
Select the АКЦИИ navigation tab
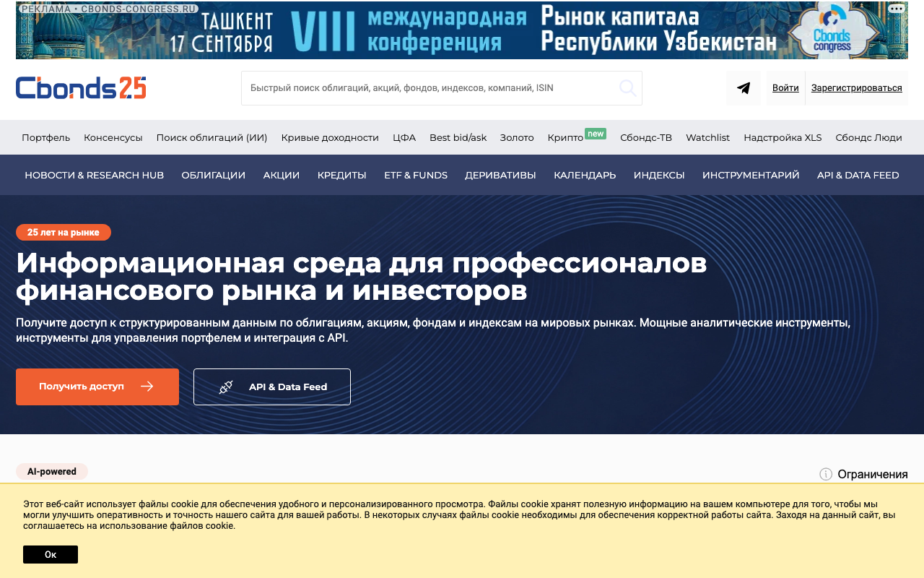point(281,175)
